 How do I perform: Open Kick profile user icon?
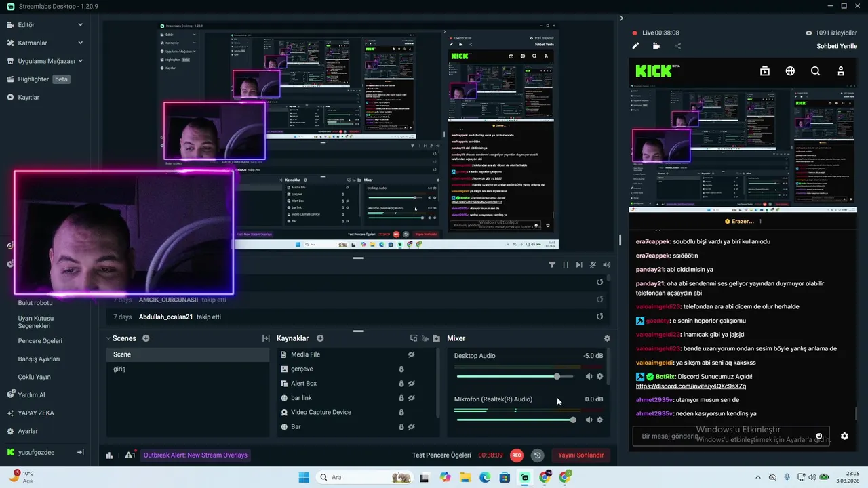pyautogui.click(x=841, y=70)
